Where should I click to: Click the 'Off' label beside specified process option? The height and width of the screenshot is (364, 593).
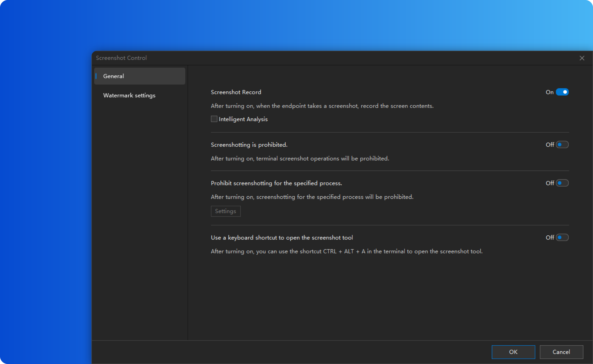[550, 183]
